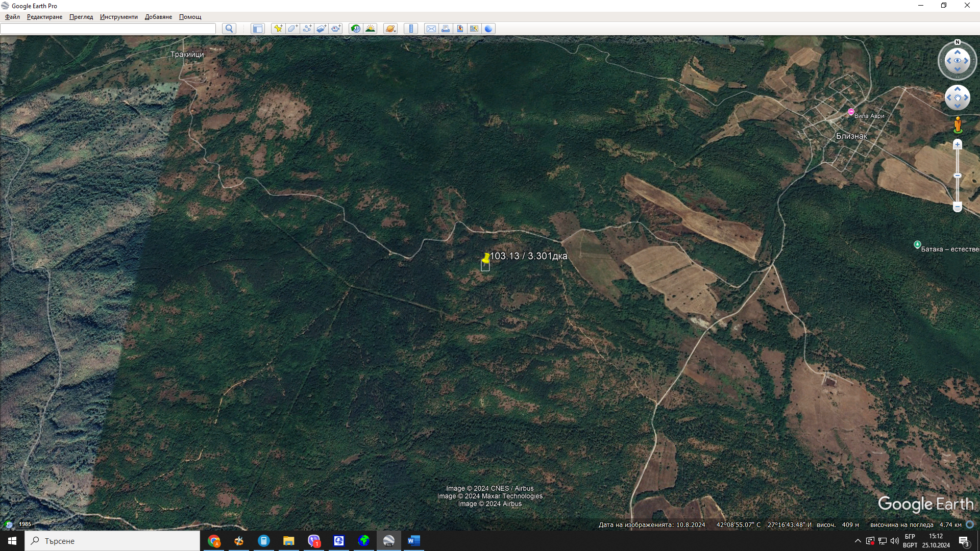Viewport: 980px width, 551px height.
Task: Save image icon in toolbar
Action: (x=460, y=29)
